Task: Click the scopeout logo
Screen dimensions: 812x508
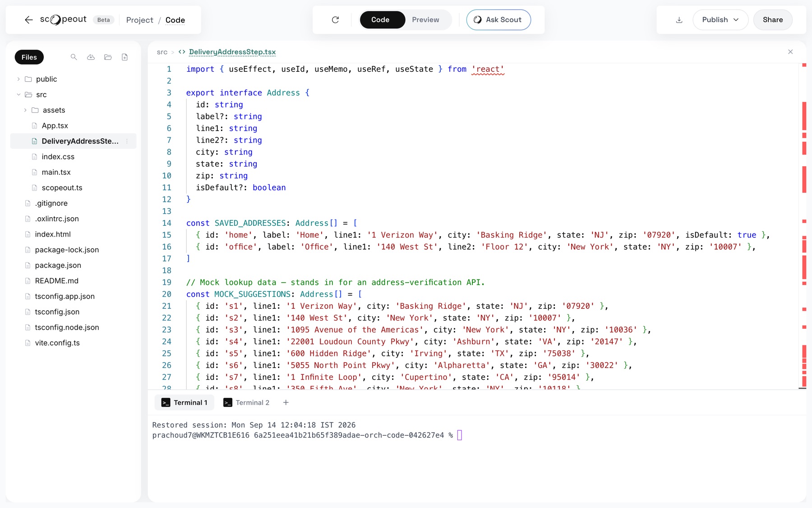Action: click(63, 19)
